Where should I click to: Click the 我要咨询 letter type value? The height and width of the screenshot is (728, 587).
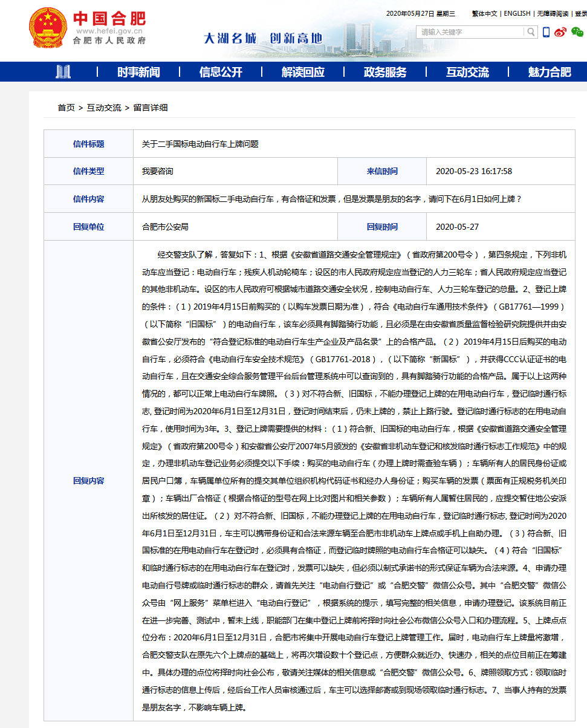click(x=157, y=171)
